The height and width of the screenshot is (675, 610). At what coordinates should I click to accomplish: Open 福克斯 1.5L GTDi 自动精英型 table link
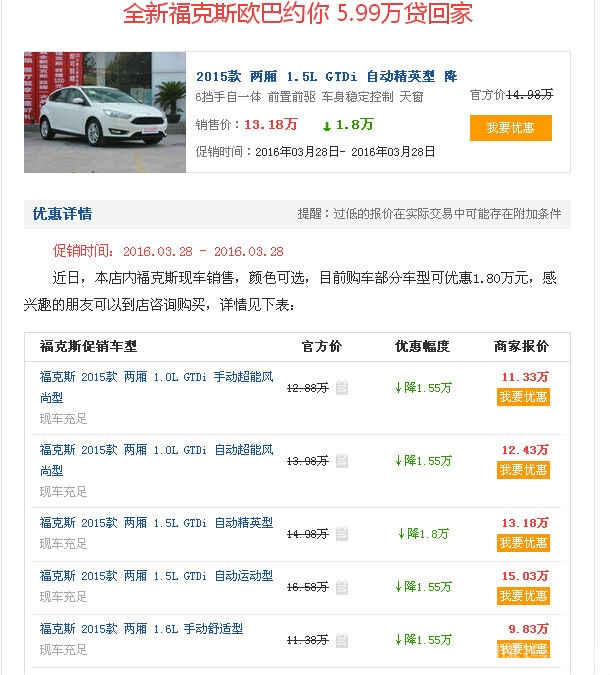156,523
